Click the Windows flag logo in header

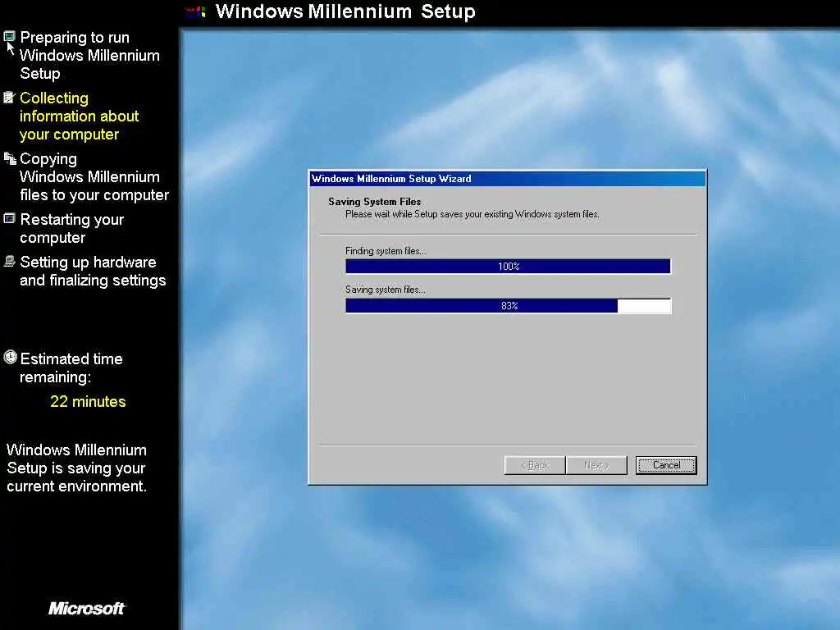coord(195,11)
